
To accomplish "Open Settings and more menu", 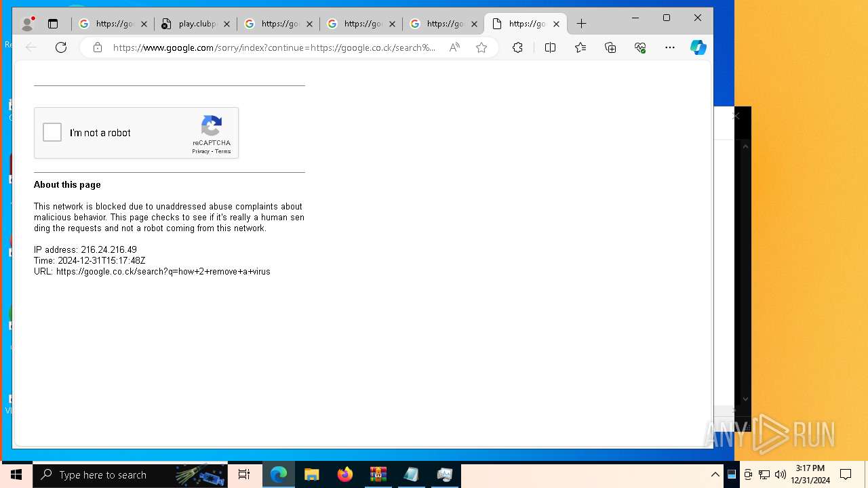I will click(670, 47).
